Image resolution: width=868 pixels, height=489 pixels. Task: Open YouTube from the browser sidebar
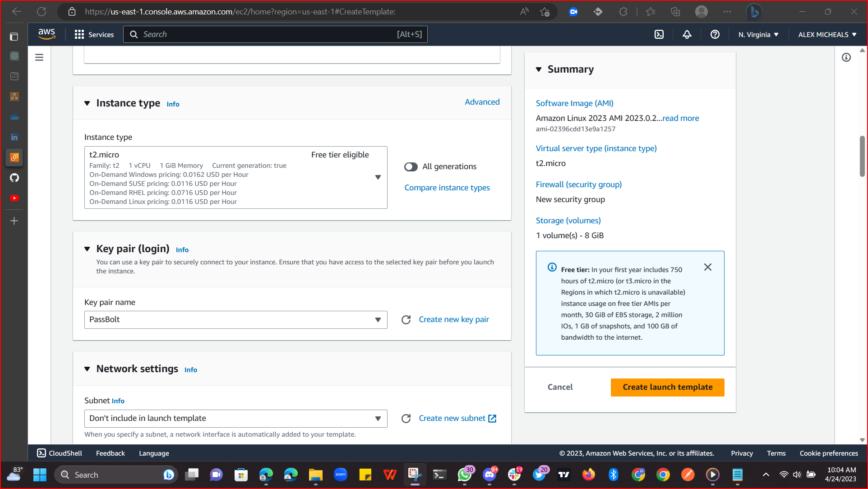[x=14, y=198]
